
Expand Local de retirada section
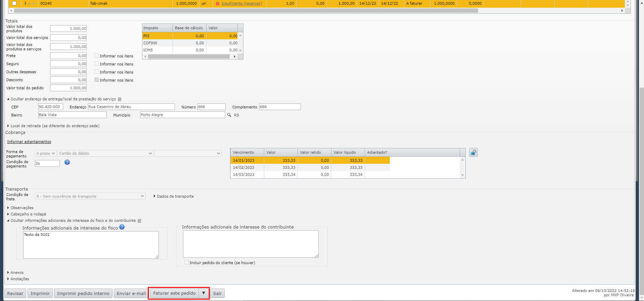[x=53, y=126]
